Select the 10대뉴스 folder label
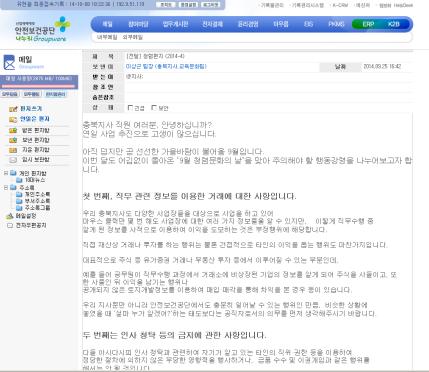Screen dimensions: 429x372 (35, 180)
